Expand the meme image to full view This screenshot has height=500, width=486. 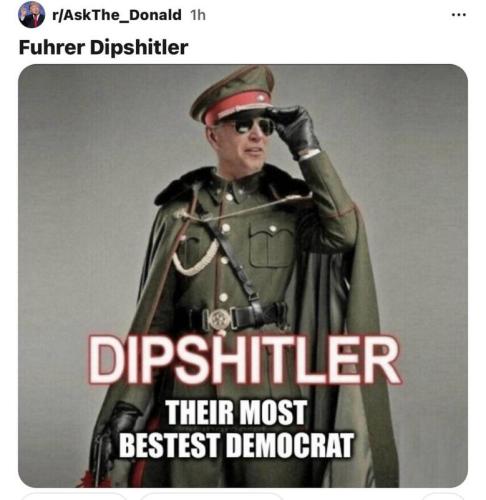coord(243,276)
